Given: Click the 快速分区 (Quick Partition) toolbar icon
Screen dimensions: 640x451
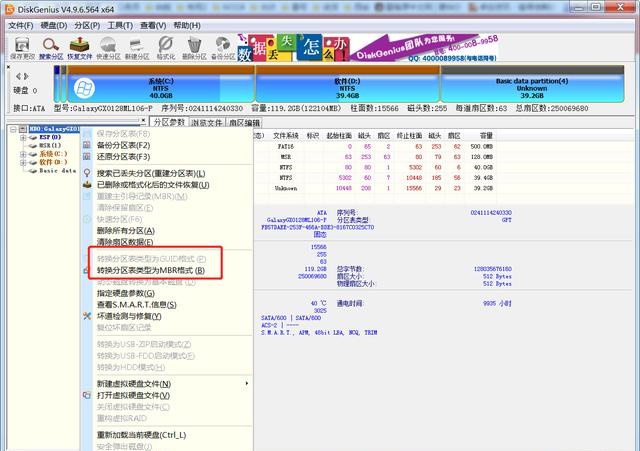Looking at the screenshot, I should tap(109, 48).
